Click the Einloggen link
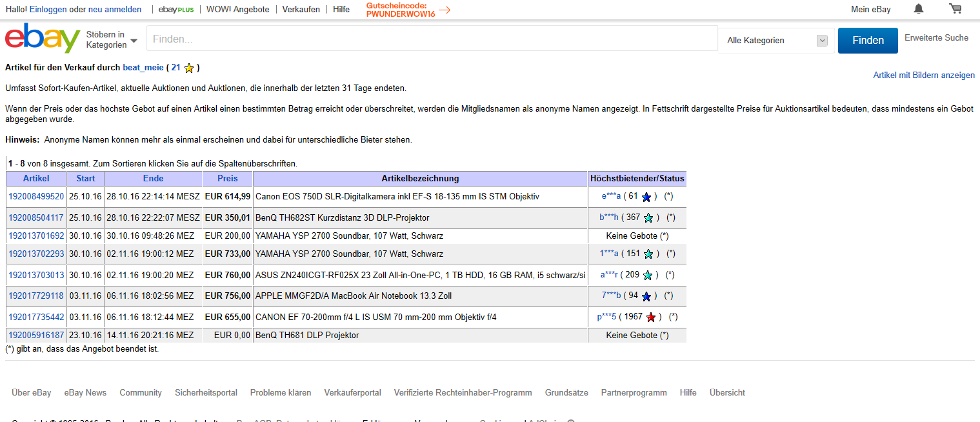 (x=48, y=10)
